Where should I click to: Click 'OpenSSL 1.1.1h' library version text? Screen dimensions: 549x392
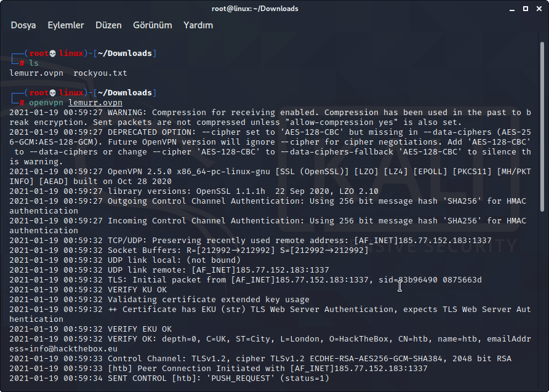coord(231,191)
